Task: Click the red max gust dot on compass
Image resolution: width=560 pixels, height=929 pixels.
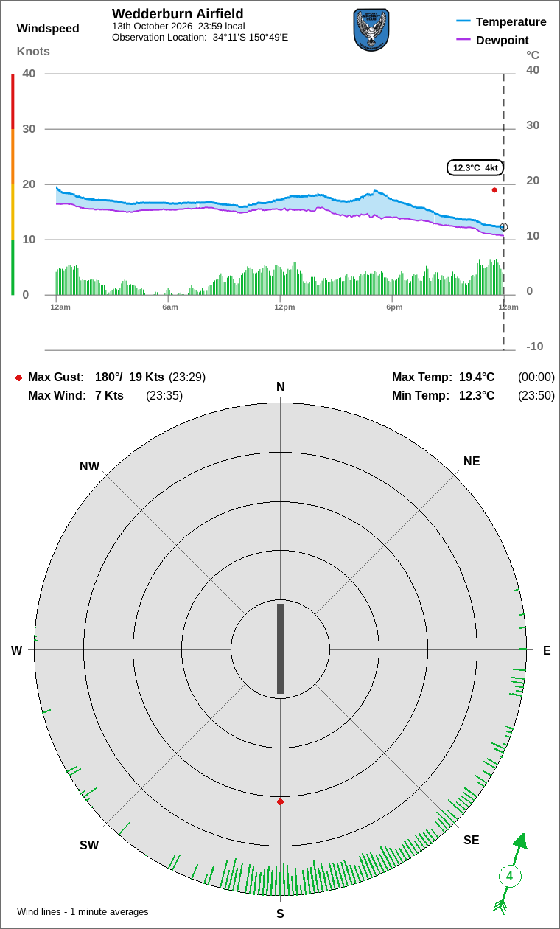Action: click(280, 801)
